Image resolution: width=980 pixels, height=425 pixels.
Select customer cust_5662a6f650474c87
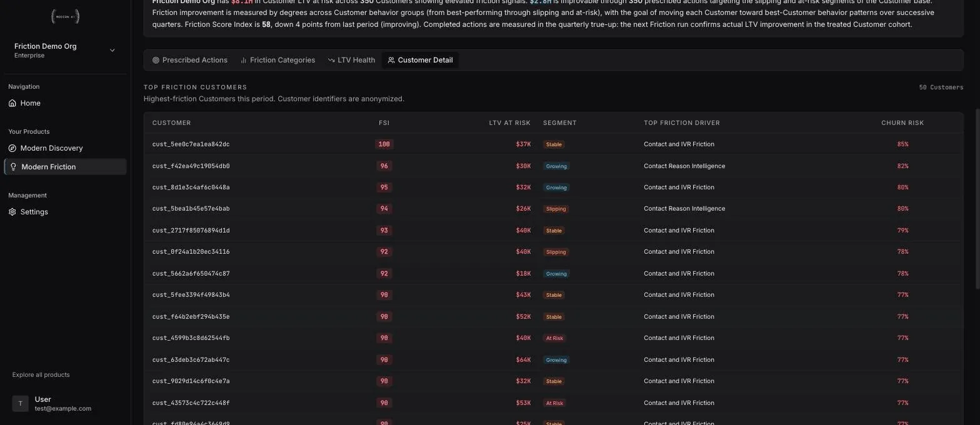click(191, 274)
